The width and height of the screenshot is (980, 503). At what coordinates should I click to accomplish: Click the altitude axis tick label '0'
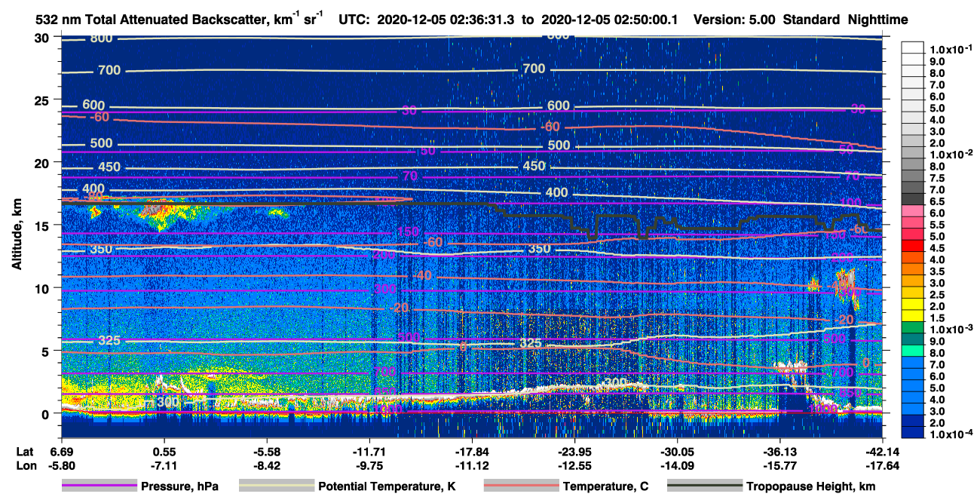(47, 413)
